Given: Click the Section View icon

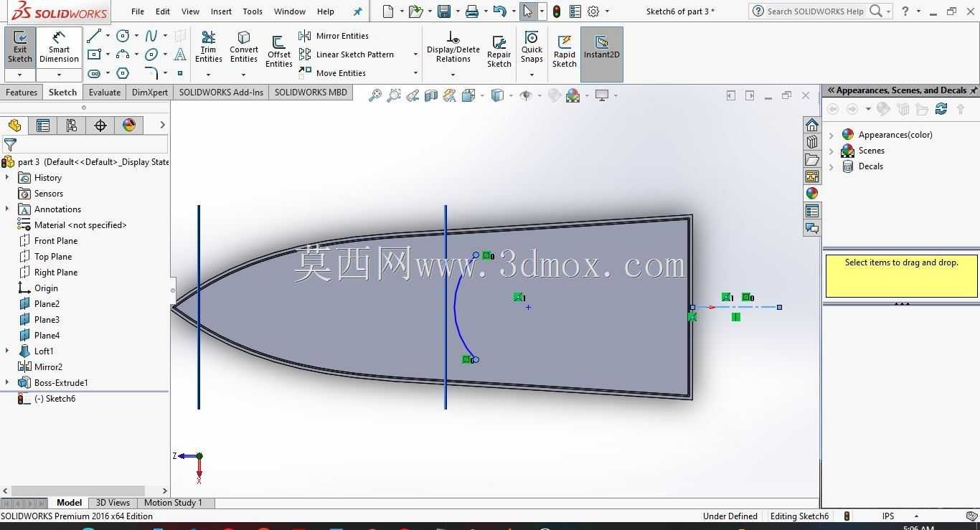Looking at the screenshot, I should [431, 95].
